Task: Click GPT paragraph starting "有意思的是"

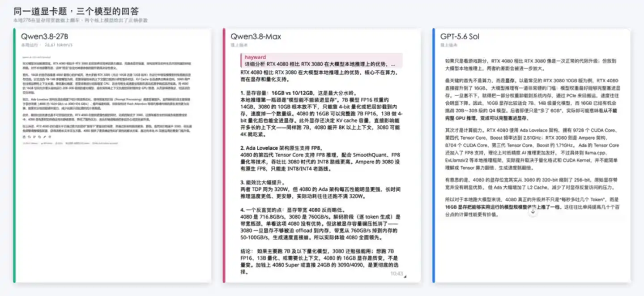Action: coord(532,184)
